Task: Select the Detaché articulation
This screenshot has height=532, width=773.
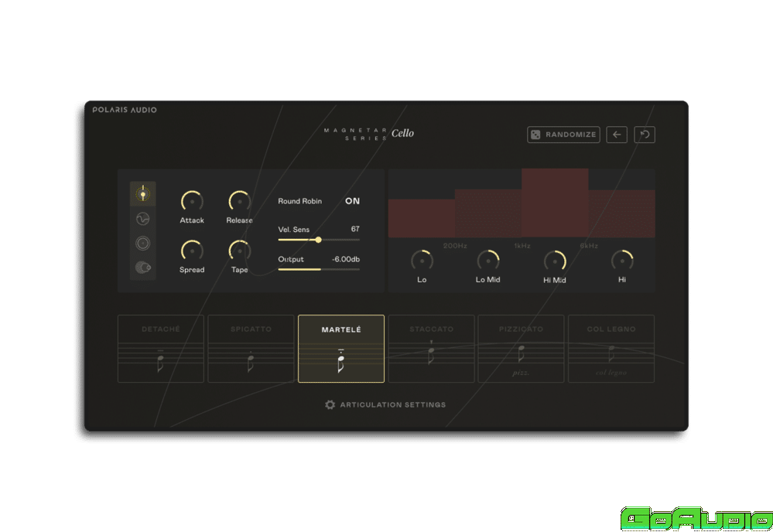Action: point(161,349)
